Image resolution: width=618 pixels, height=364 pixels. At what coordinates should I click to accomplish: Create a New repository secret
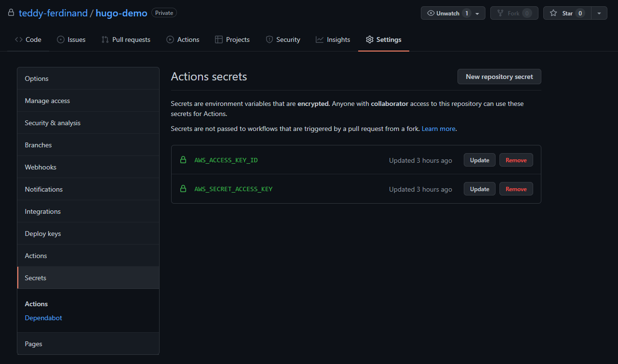click(499, 77)
